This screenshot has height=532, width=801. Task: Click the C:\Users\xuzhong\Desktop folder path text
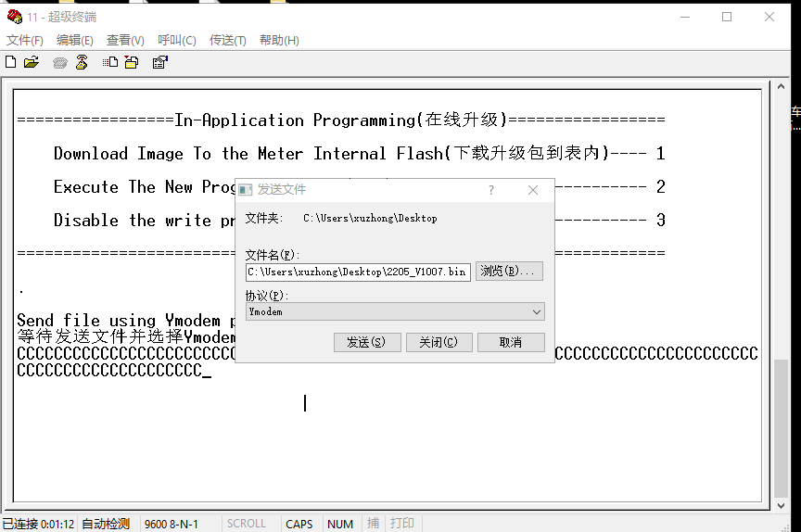click(x=370, y=219)
